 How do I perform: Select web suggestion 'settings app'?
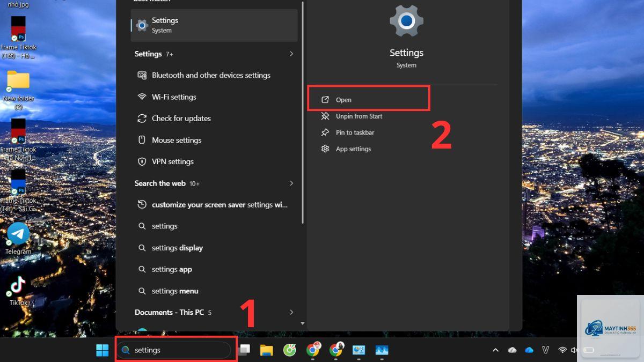click(214, 269)
